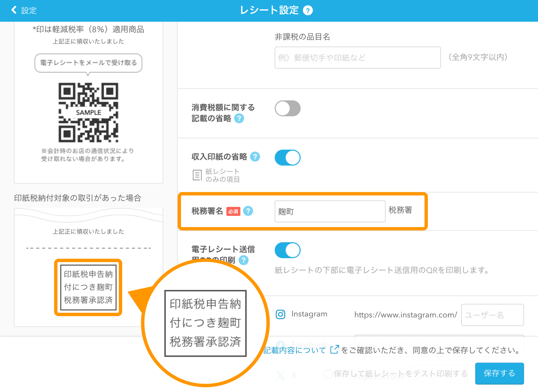
Task: Click the SAMPLE QR code preview
Action: (88, 112)
